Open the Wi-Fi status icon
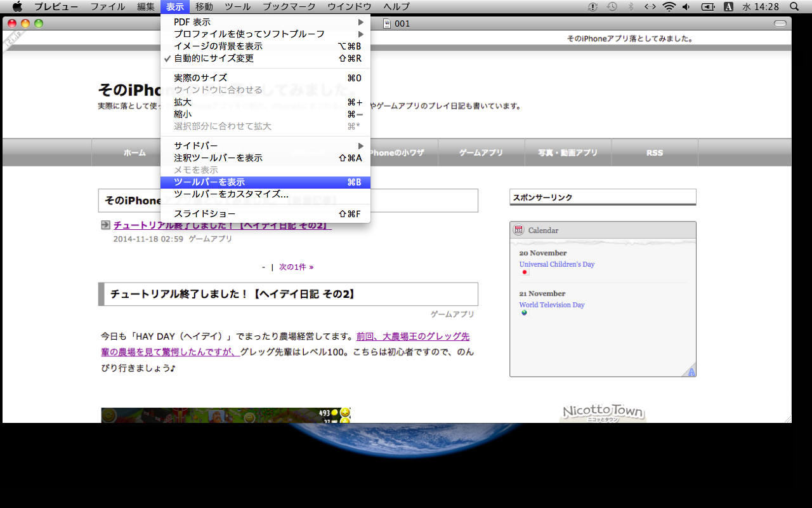 point(669,6)
